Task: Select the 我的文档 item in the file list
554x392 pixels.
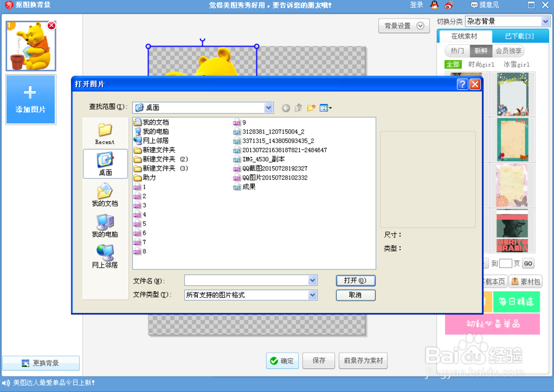Action: 151,122
